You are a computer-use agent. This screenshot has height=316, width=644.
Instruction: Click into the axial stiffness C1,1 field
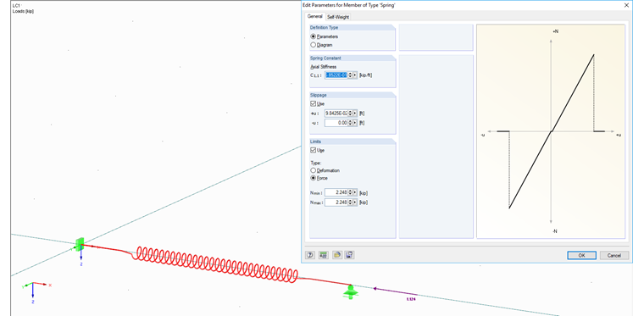(336, 75)
